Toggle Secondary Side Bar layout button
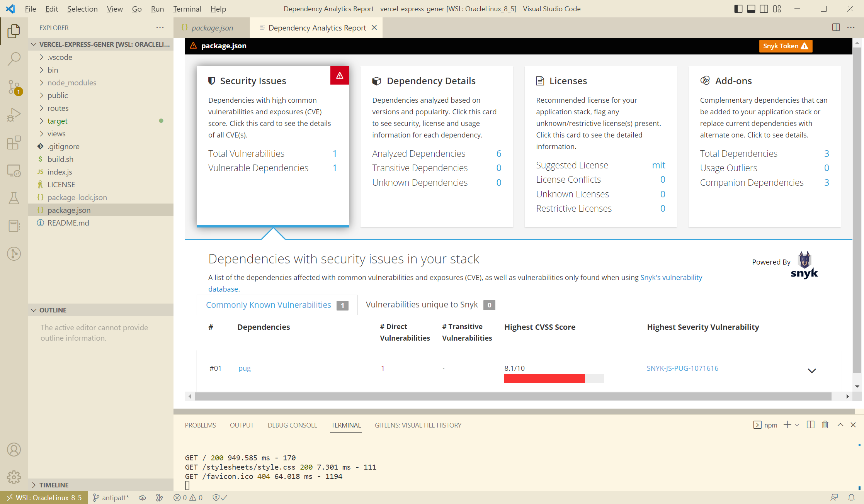This screenshot has width=864, height=504. tap(764, 9)
